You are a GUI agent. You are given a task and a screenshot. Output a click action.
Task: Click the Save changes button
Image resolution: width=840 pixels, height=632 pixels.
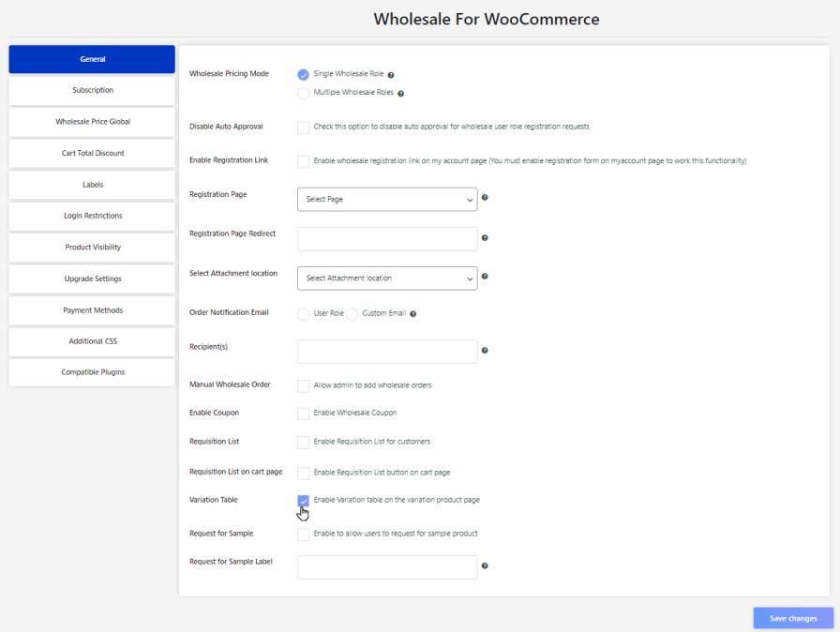click(x=793, y=618)
